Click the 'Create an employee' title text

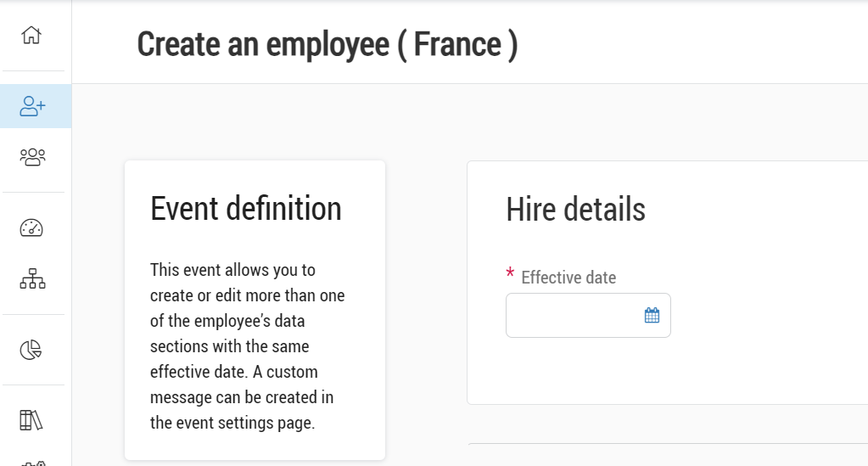click(263, 44)
